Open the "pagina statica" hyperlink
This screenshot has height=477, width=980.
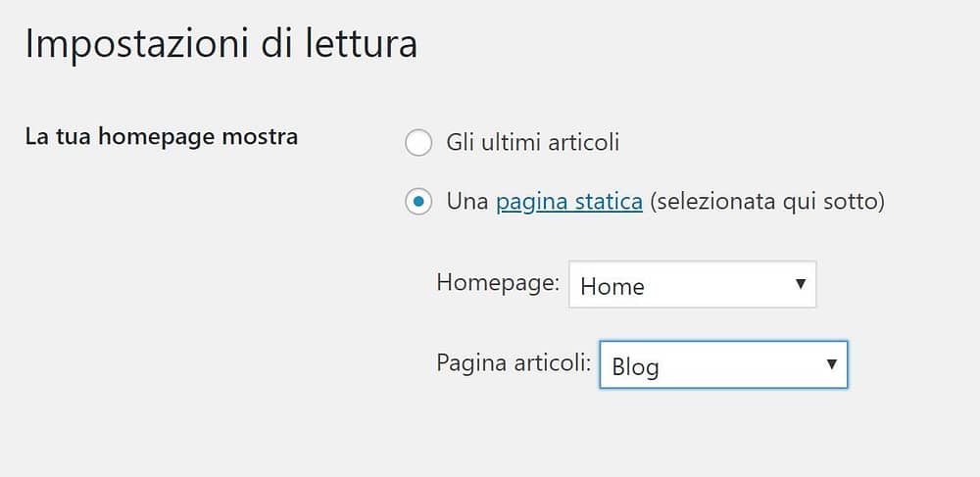click(569, 203)
